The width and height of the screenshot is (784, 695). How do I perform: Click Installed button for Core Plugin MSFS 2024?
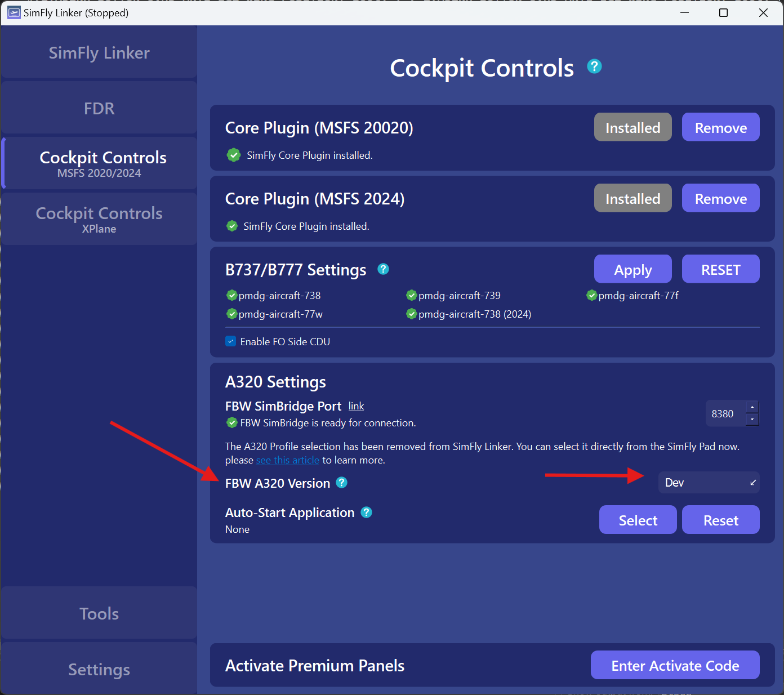633,198
